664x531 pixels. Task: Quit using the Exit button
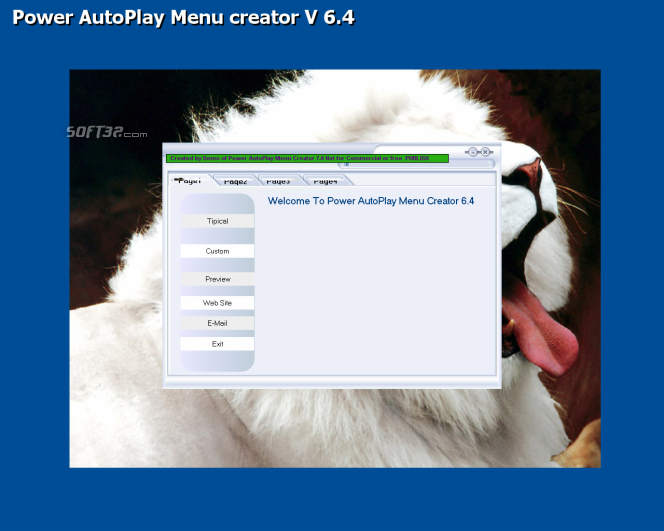click(x=217, y=344)
